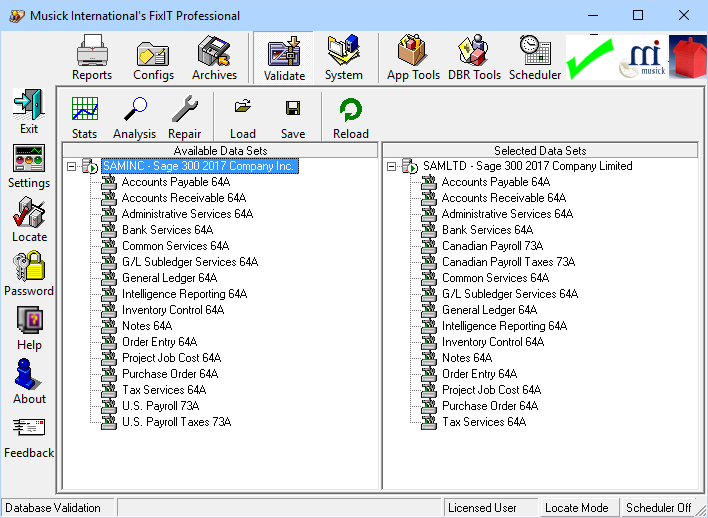
Task: Open the System toolbar icon
Action: coord(344,58)
